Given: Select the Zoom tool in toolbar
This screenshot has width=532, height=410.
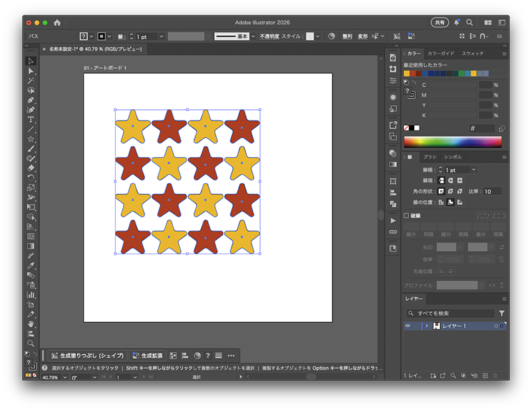Looking at the screenshot, I should [31, 343].
